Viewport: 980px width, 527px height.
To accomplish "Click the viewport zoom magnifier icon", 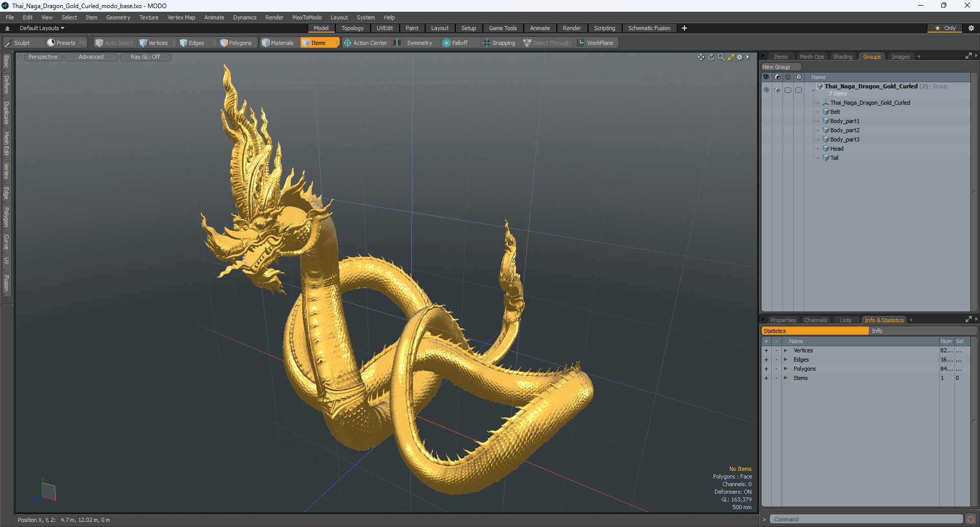I will (721, 57).
